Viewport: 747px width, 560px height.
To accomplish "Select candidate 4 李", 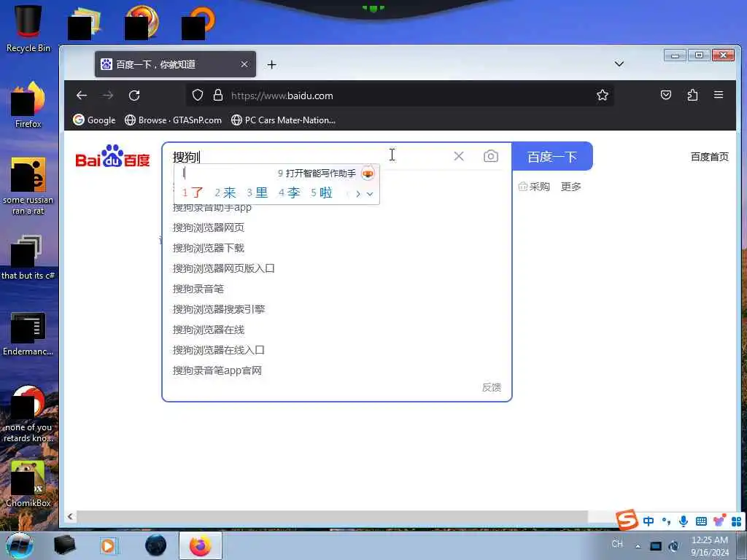I will pos(289,192).
